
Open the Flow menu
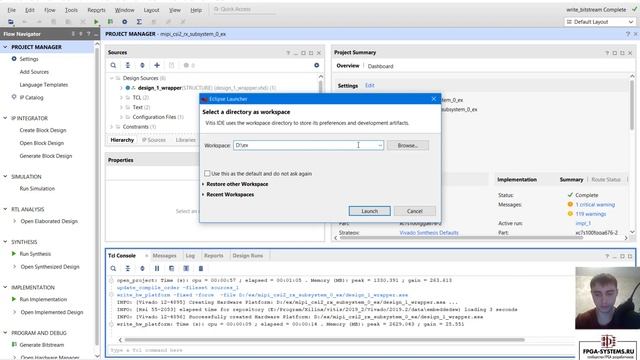pyautogui.click(x=50, y=10)
